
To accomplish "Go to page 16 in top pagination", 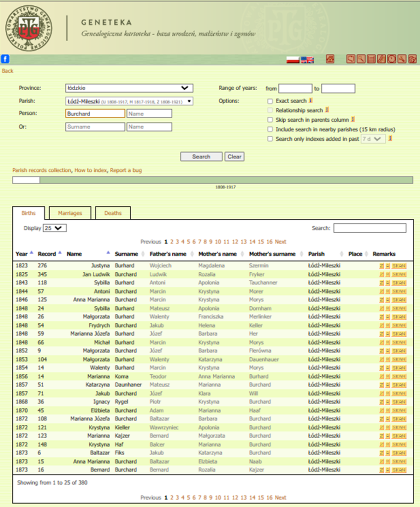I will point(269,242).
